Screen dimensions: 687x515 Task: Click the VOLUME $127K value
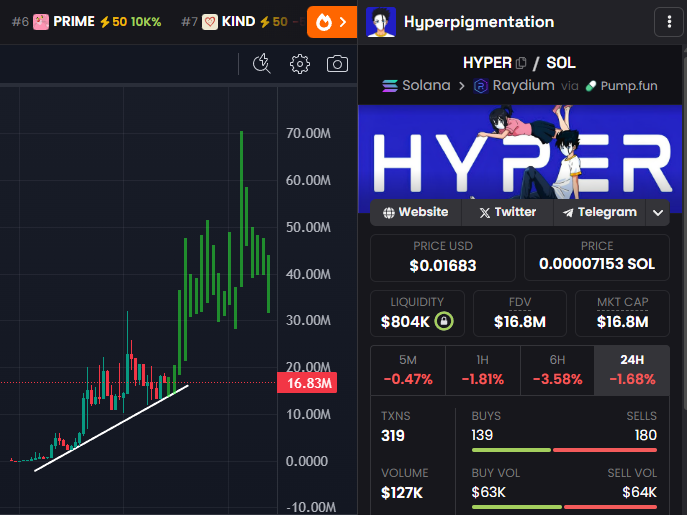pyautogui.click(x=402, y=493)
